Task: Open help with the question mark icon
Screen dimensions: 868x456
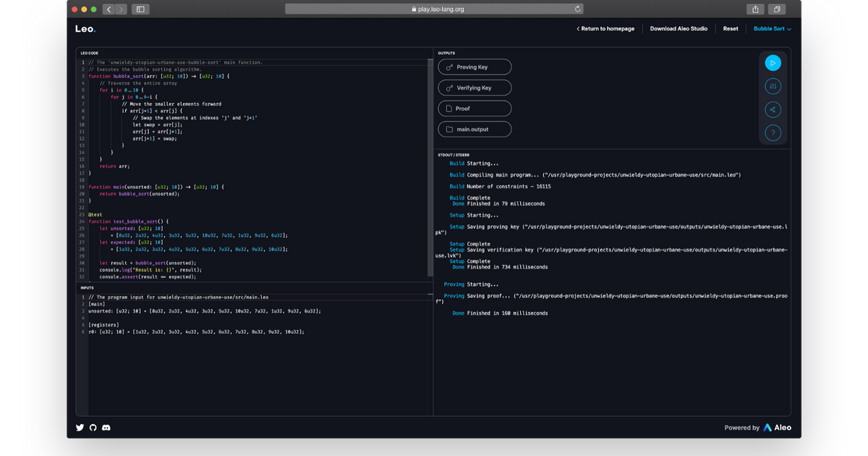Action: (x=773, y=132)
